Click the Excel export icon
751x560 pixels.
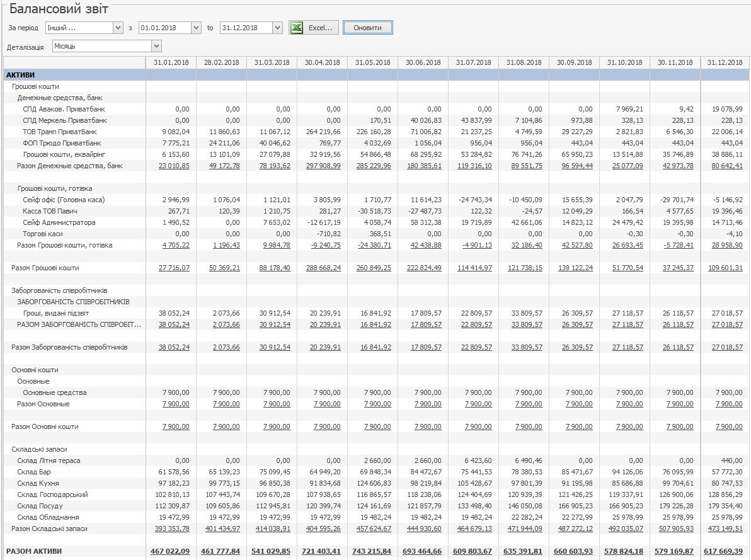pos(296,28)
